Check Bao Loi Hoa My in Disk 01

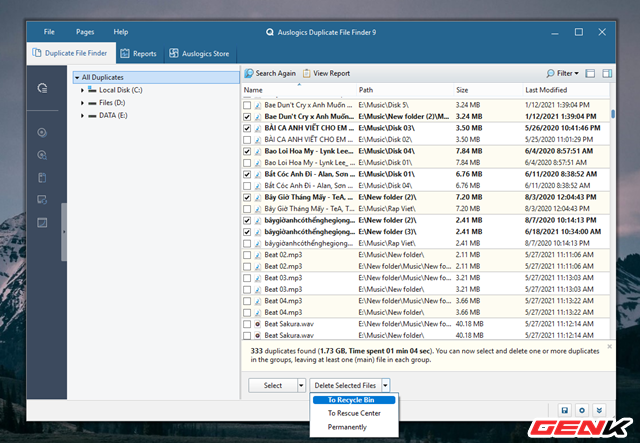click(x=247, y=163)
